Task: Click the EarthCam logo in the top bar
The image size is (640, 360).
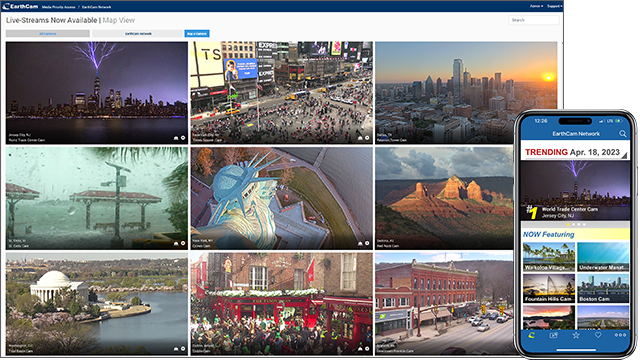Action: [20, 6]
